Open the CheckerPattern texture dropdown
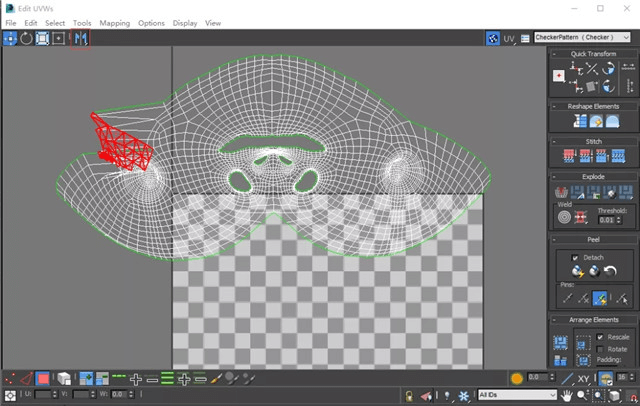Screen dimensions: 640x406 point(584,38)
